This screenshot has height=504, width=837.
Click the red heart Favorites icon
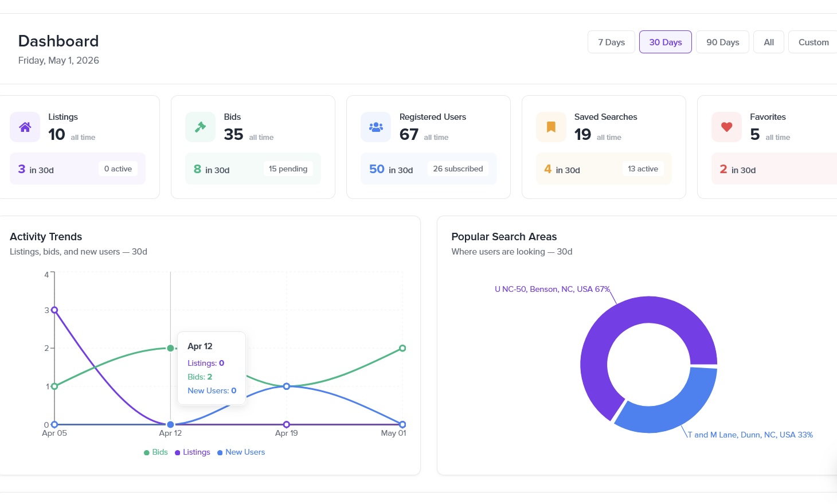click(x=726, y=127)
